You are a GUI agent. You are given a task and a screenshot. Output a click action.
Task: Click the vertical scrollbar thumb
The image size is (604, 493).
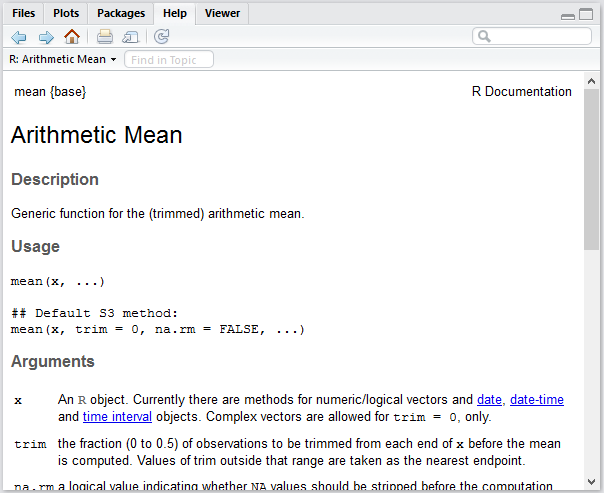pyautogui.click(x=591, y=170)
